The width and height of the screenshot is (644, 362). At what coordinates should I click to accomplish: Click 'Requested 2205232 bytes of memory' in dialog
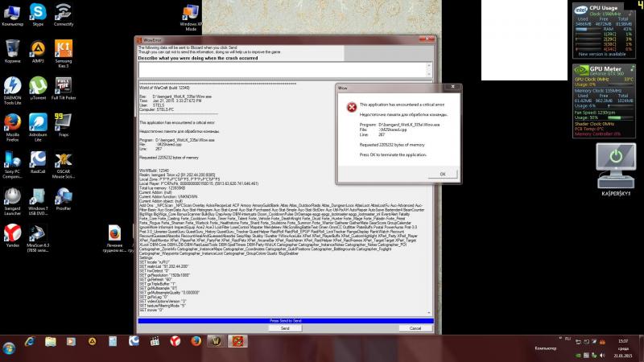tap(392, 145)
